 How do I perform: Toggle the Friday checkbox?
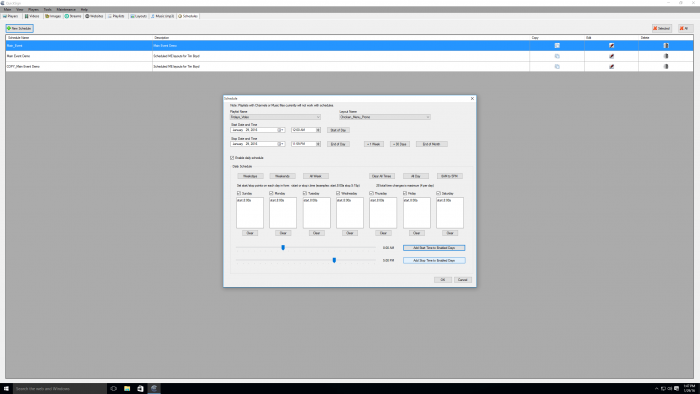click(x=405, y=193)
